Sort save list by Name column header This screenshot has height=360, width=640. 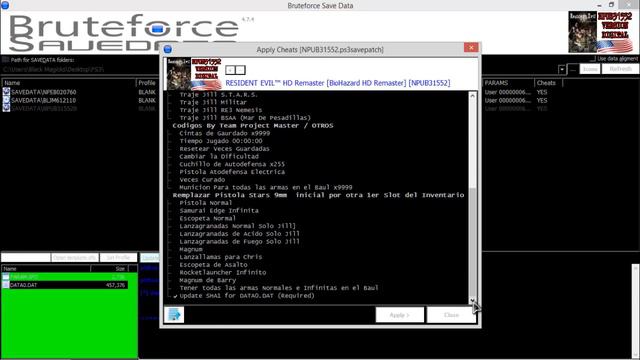point(69,83)
